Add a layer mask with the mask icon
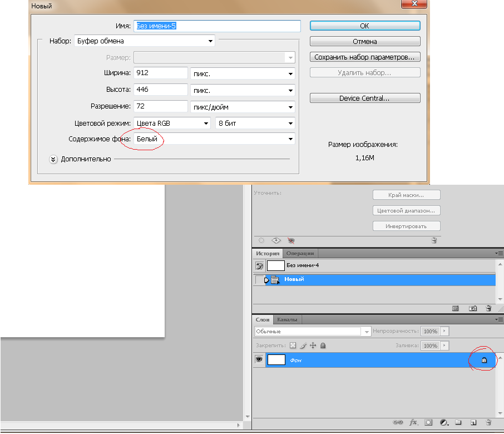This screenshot has height=434, width=504. 428,422
